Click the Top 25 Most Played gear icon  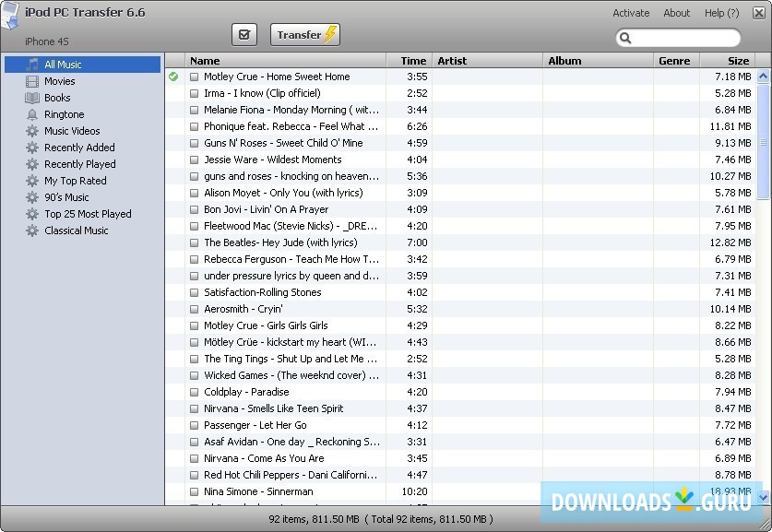(32, 214)
